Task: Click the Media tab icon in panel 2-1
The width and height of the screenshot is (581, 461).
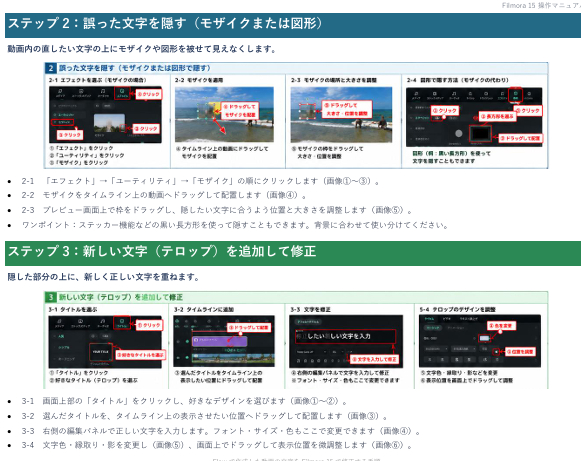Action: point(60,91)
